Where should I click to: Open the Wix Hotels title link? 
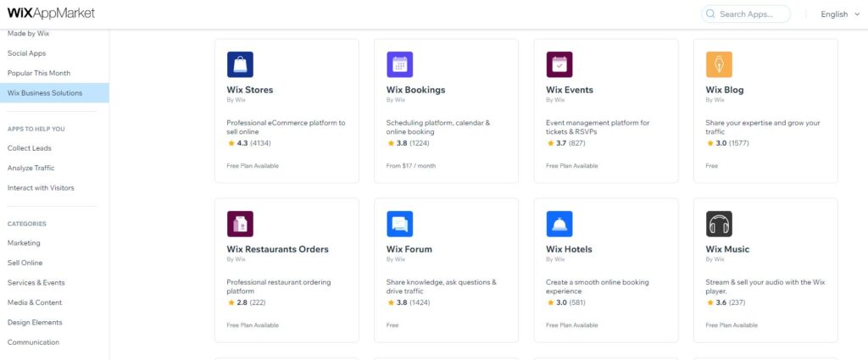pos(569,249)
